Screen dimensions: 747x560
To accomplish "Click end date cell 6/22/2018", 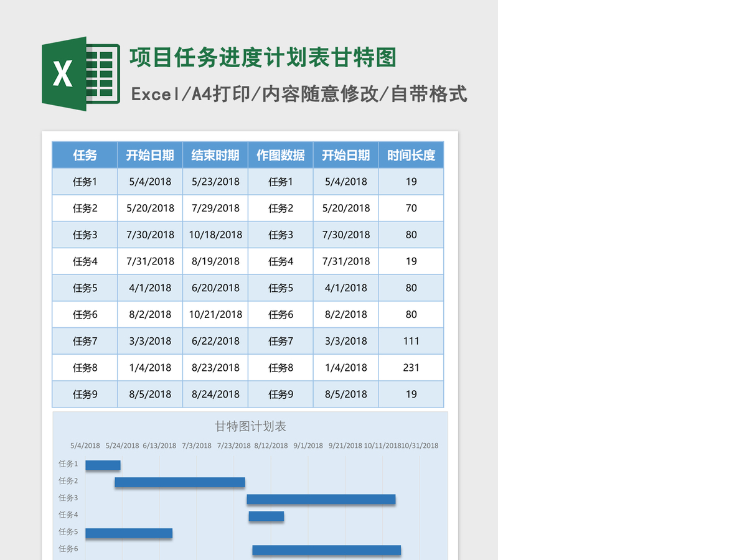I will [x=215, y=341].
